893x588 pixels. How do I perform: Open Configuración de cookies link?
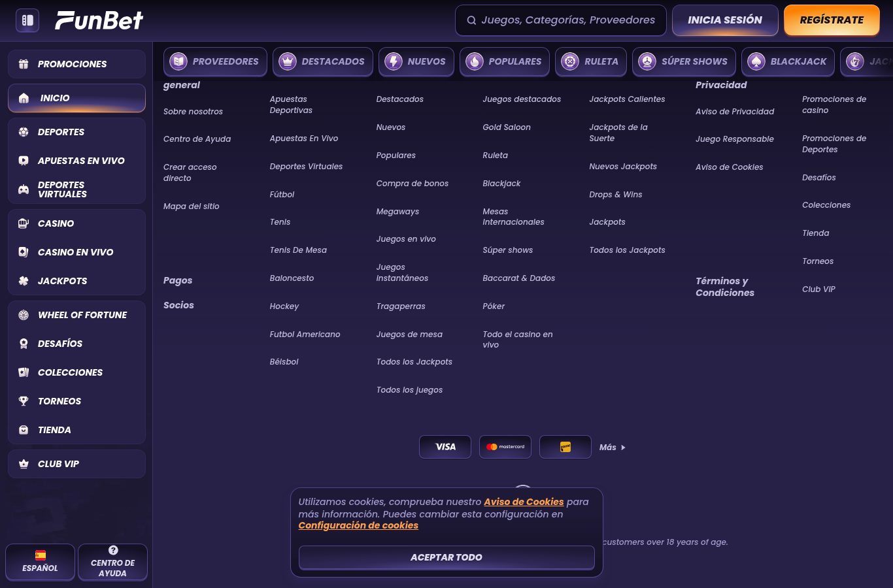tap(358, 525)
